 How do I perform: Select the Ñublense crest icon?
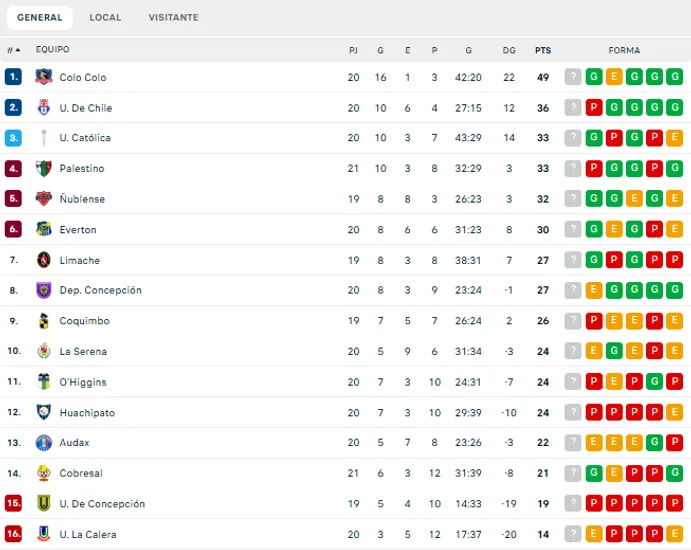[44, 199]
